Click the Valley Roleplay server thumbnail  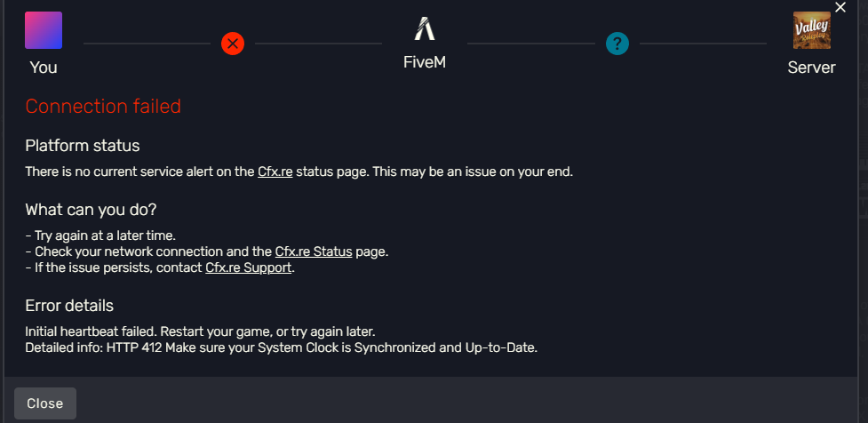[811, 30]
